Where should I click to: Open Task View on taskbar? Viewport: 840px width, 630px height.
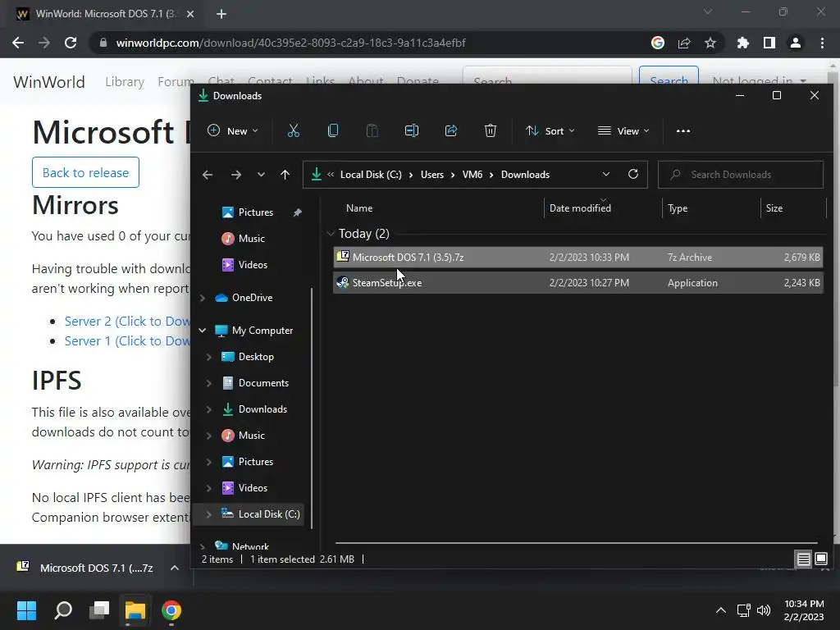[99, 610]
